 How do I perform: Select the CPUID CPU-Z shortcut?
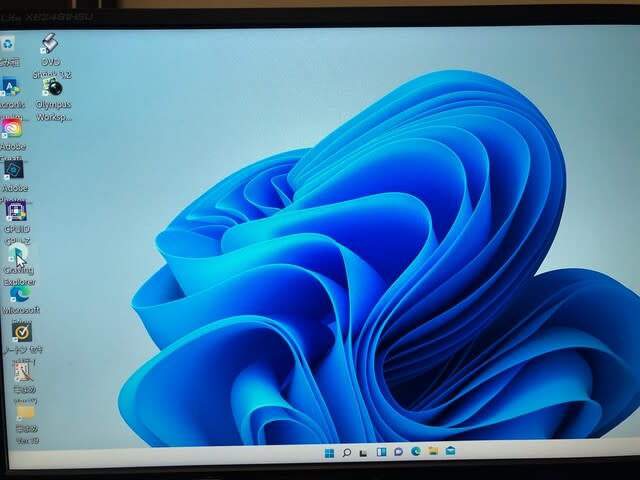[16, 211]
